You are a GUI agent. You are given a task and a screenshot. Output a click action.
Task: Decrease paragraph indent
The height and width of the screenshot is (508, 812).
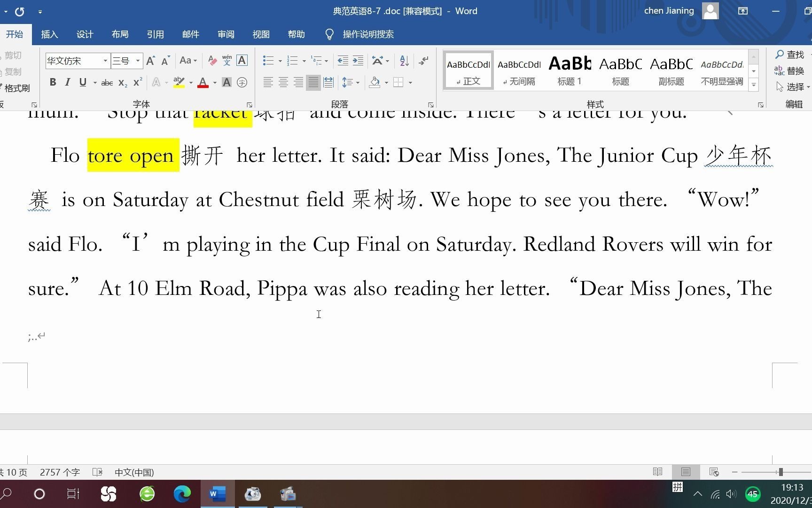(343, 61)
